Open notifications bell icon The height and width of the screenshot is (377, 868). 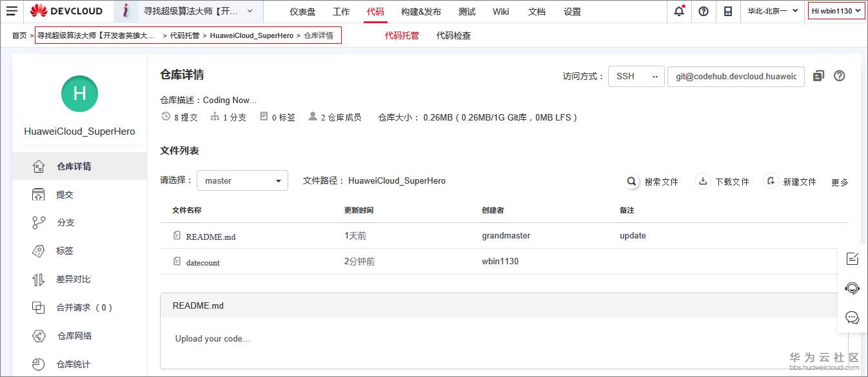pos(679,11)
